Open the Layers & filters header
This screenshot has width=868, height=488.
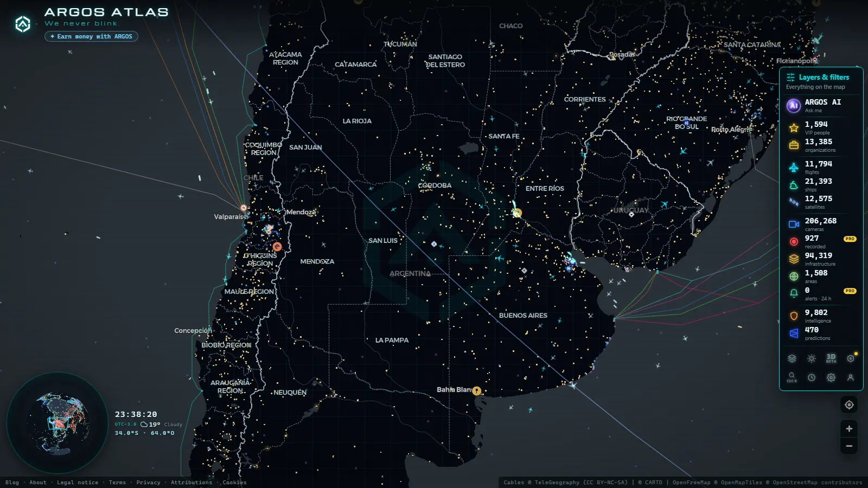[x=818, y=77]
